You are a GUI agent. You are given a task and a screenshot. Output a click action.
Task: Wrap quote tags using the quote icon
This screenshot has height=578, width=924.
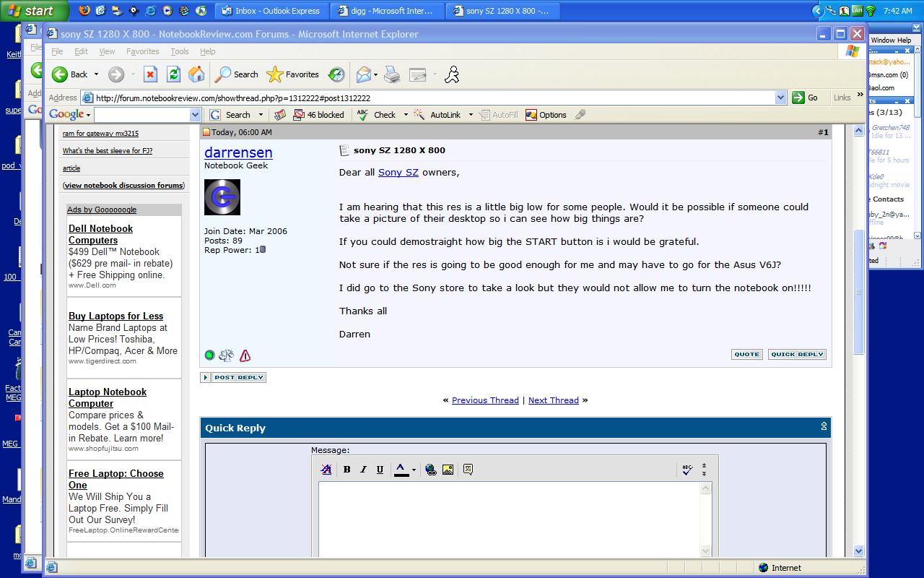tap(468, 470)
